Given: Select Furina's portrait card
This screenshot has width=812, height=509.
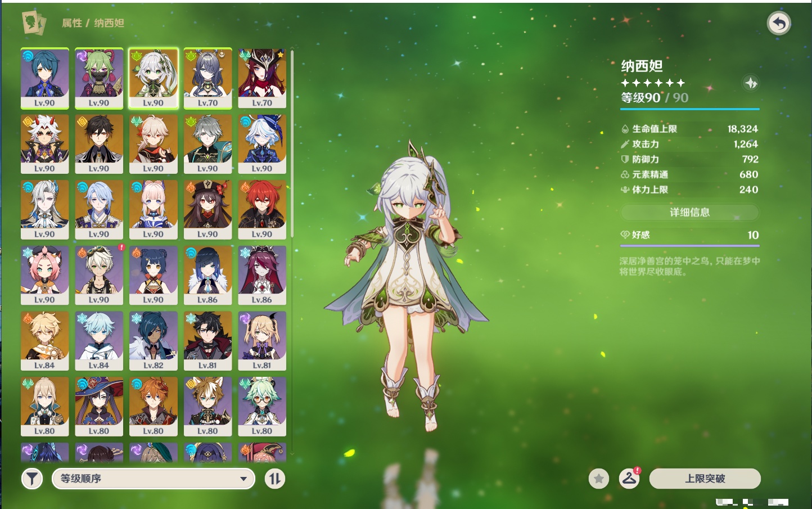Looking at the screenshot, I should coord(262,144).
